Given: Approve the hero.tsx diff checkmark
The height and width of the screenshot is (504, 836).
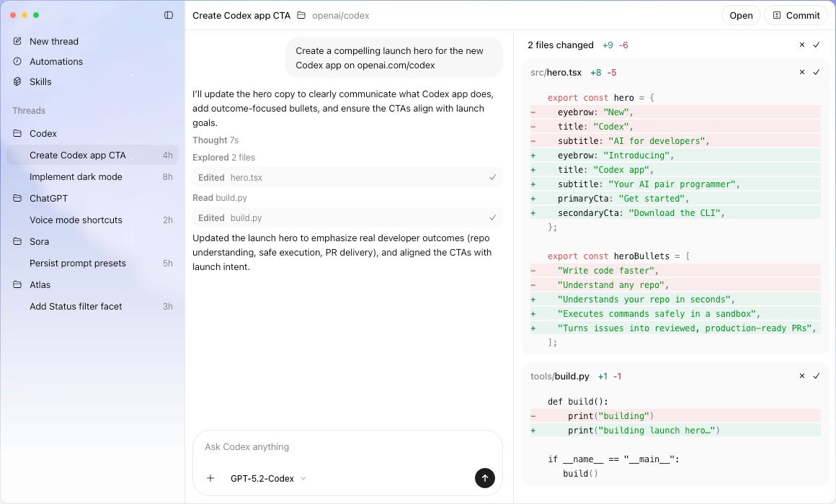Looking at the screenshot, I should pos(817,72).
